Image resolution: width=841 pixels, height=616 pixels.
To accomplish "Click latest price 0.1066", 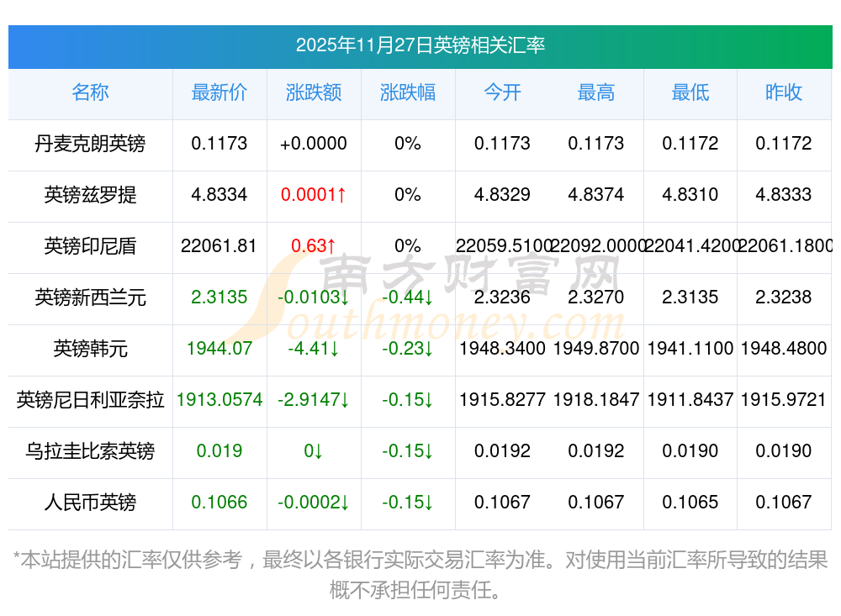I will pyautogui.click(x=220, y=503).
